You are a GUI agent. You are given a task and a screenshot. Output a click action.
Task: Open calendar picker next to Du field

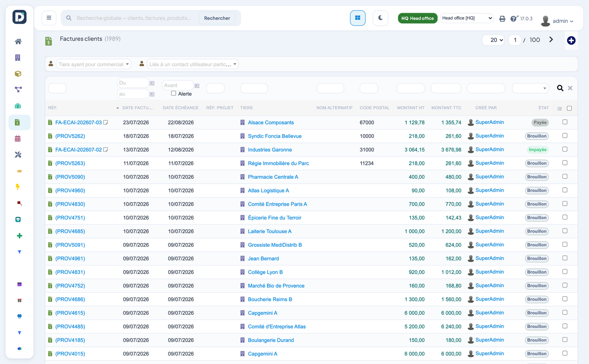(x=152, y=83)
